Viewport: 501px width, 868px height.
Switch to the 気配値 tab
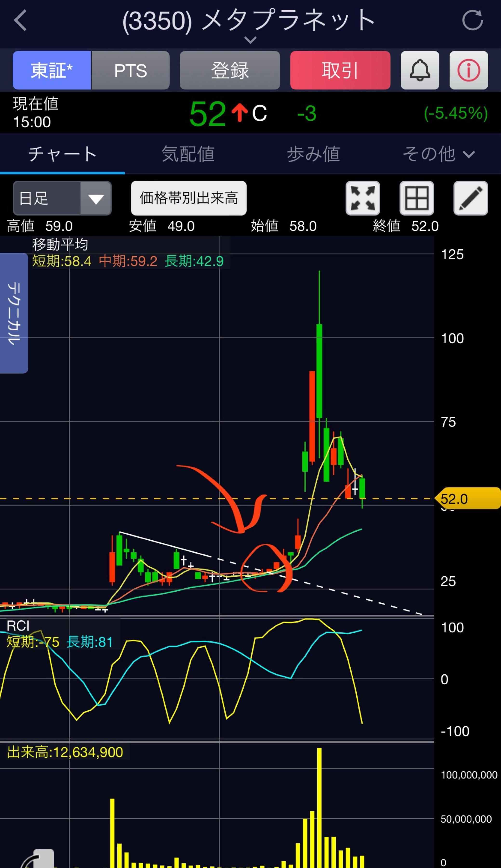(x=188, y=154)
